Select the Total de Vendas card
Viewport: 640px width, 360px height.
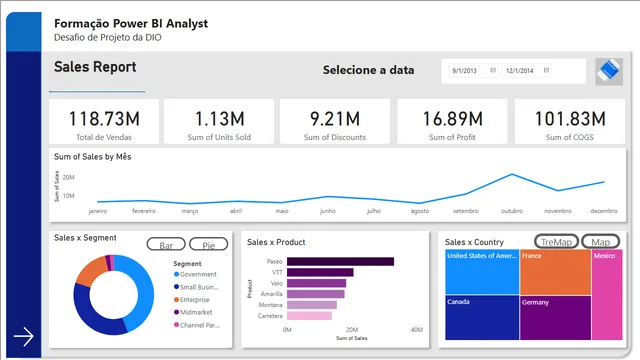click(x=104, y=121)
